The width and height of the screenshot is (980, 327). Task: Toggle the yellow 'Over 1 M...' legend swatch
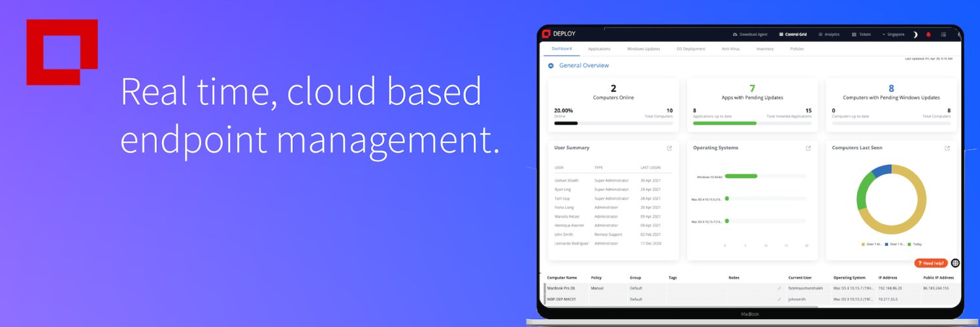(863, 244)
